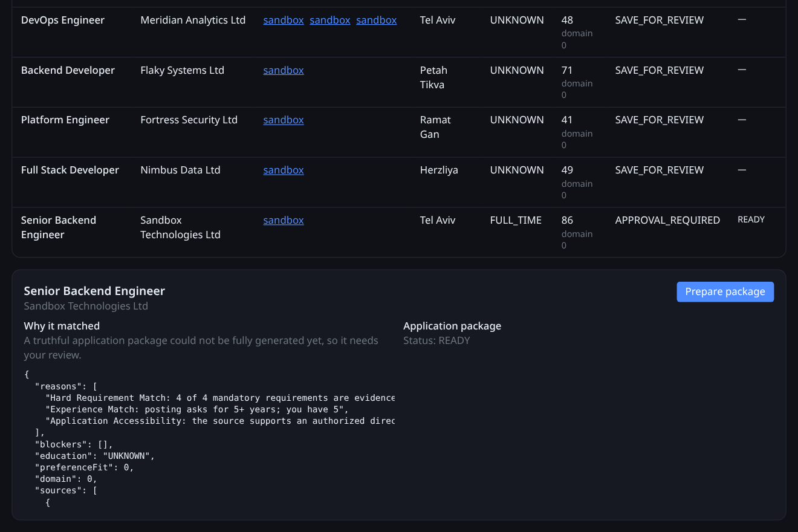Open the sandbox link for Sandbox Technologies Ltd
The height and width of the screenshot is (532, 798).
coord(284,220)
